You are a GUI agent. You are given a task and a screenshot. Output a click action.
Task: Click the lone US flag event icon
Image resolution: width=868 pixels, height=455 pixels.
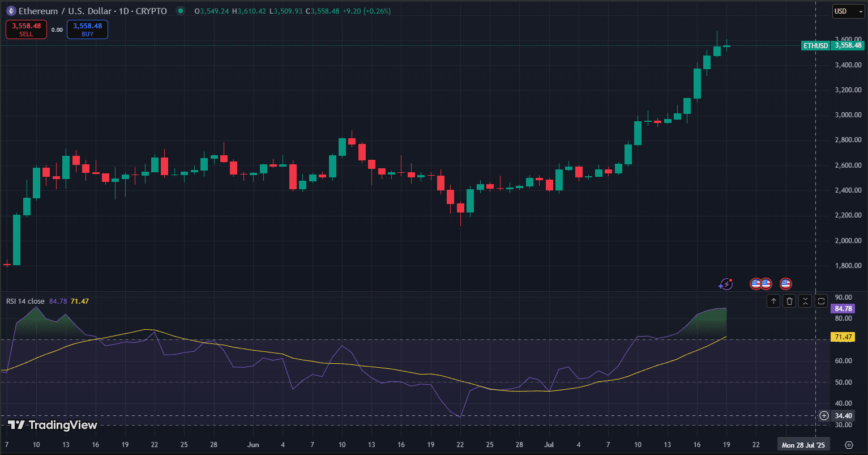(785, 284)
